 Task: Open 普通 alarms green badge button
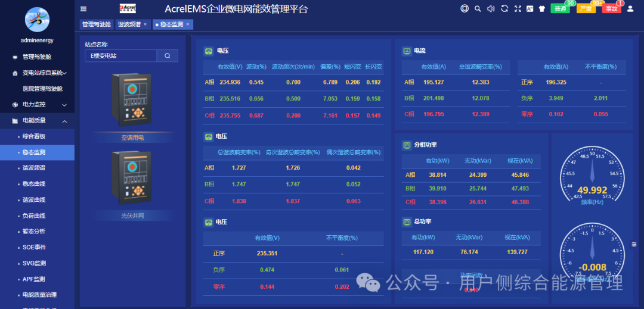click(x=560, y=8)
